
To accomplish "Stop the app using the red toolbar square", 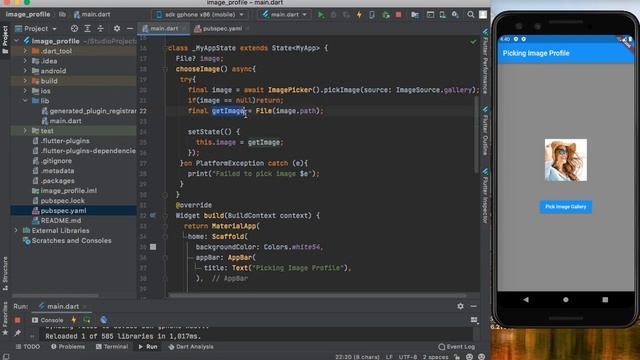I will pyautogui.click(x=398, y=15).
